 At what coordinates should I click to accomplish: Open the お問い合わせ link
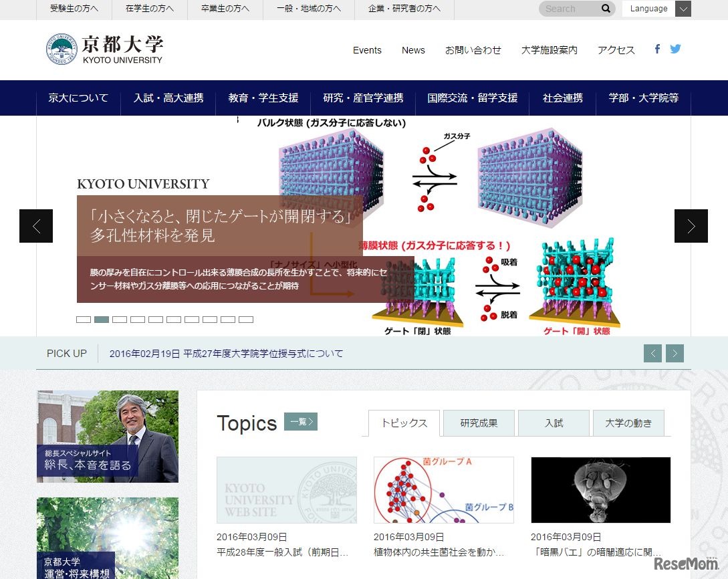pyautogui.click(x=473, y=50)
